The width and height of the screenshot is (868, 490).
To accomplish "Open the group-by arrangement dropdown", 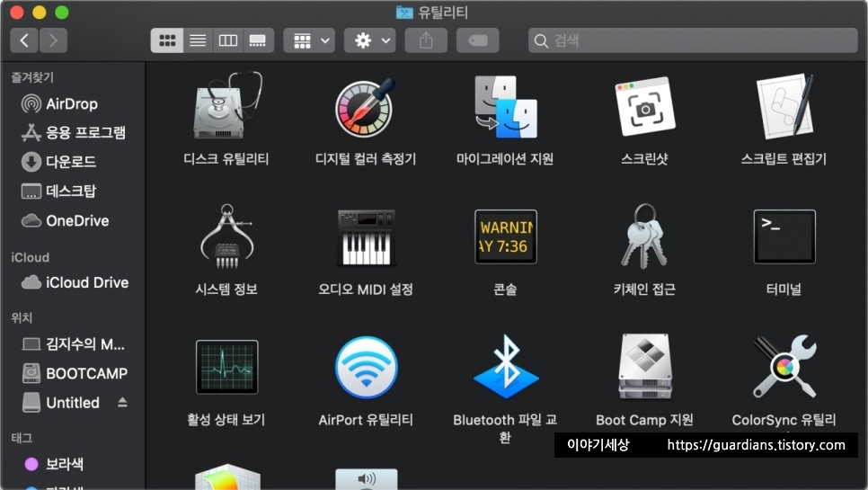I will (x=309, y=40).
